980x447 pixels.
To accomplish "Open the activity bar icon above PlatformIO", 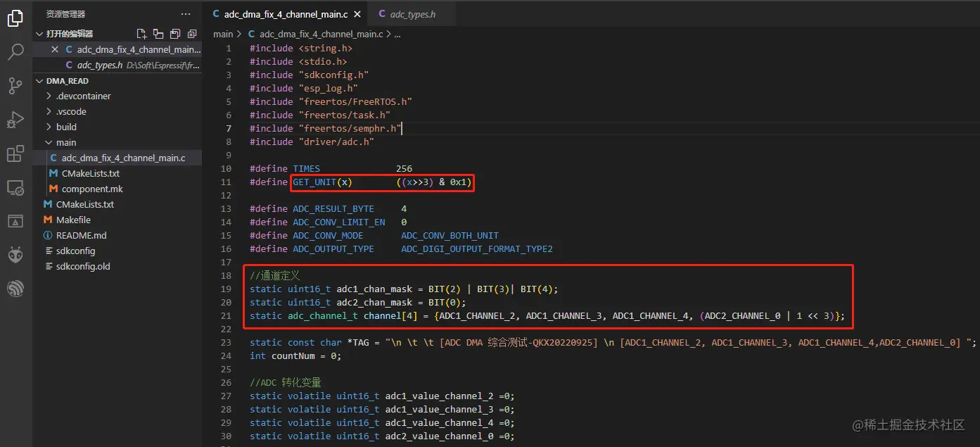I will 15,221.
